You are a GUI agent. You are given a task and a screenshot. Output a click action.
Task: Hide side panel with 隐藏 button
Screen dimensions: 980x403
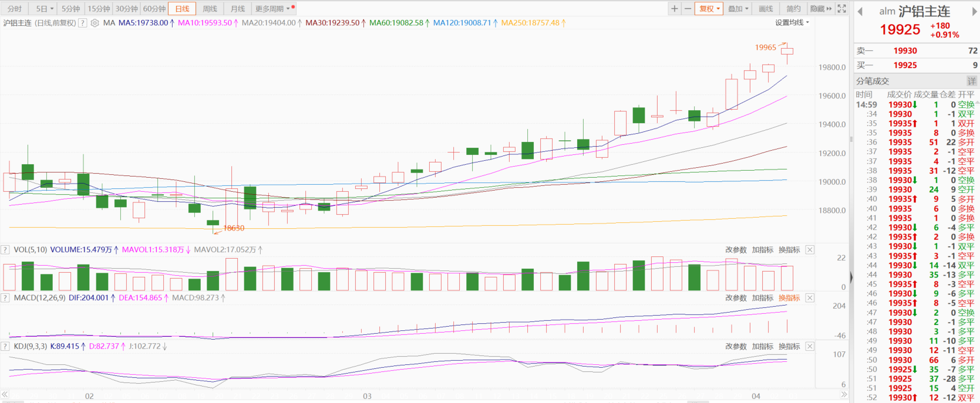[x=820, y=9]
